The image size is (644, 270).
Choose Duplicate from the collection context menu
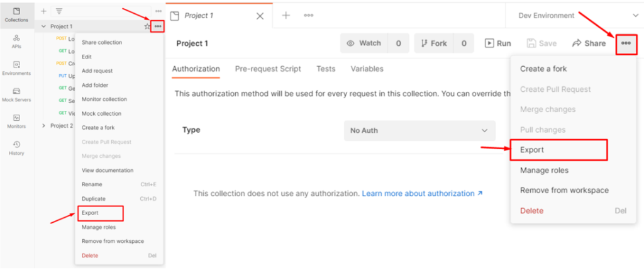pyautogui.click(x=93, y=198)
